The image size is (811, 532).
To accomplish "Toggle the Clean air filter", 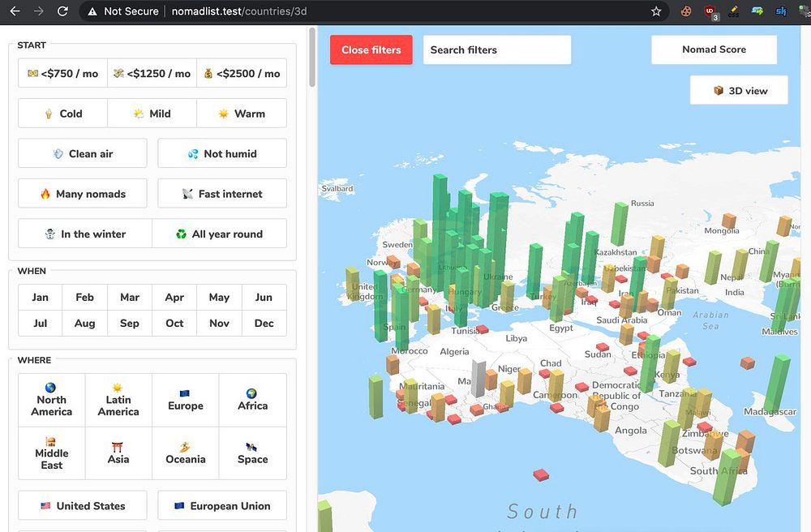I will (x=82, y=153).
